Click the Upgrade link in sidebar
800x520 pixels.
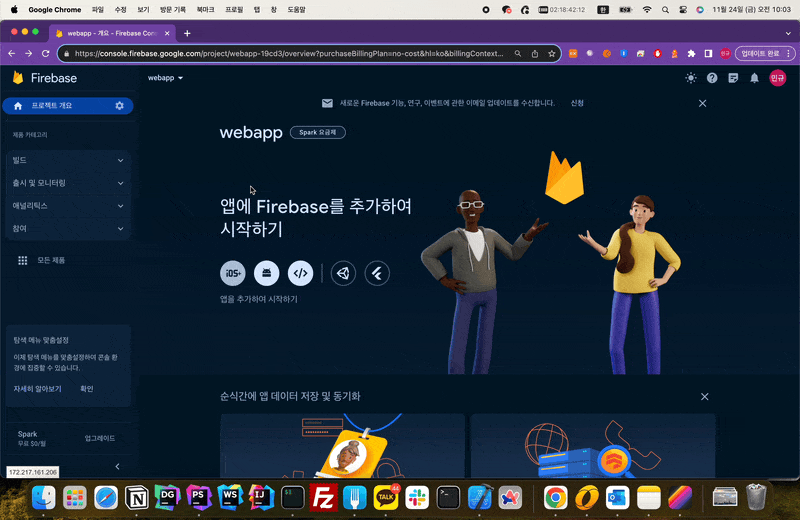[x=99, y=438]
